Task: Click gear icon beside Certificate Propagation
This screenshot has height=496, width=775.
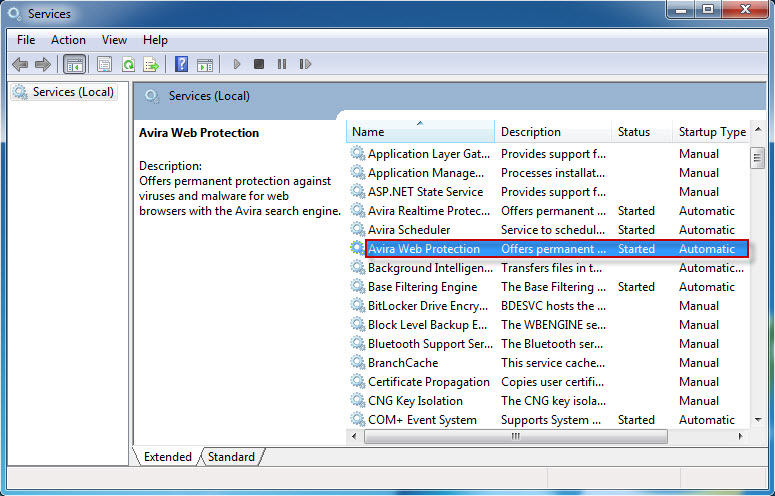Action: (x=357, y=381)
